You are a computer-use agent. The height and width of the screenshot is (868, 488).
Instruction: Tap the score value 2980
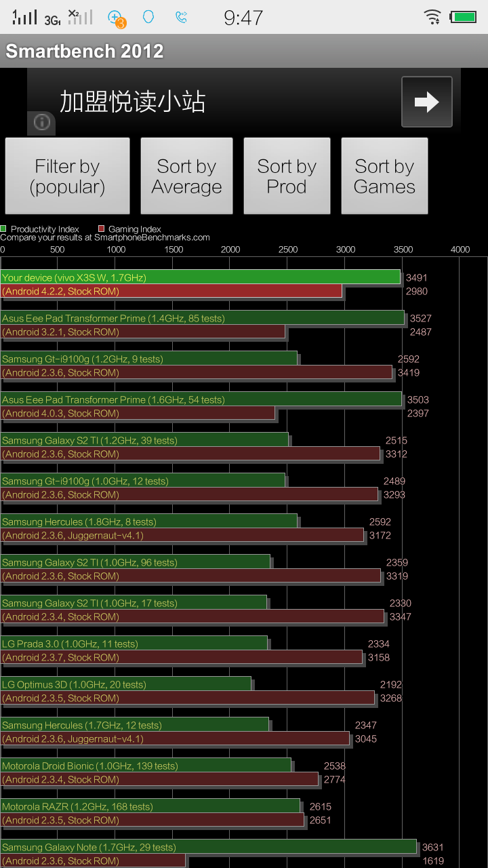click(417, 291)
